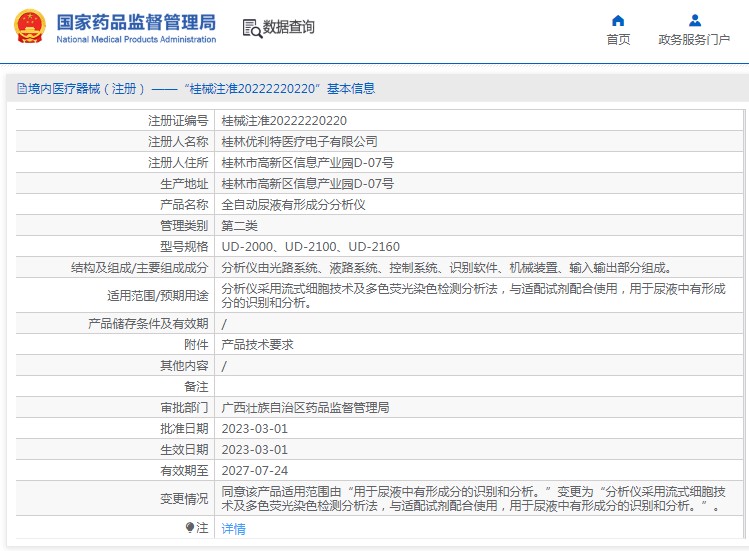
Task: Click the 附件 row label
Action: click(x=196, y=345)
